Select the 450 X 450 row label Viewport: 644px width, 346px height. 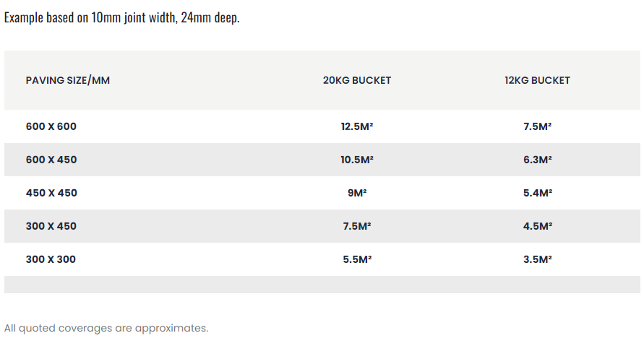[51, 193]
